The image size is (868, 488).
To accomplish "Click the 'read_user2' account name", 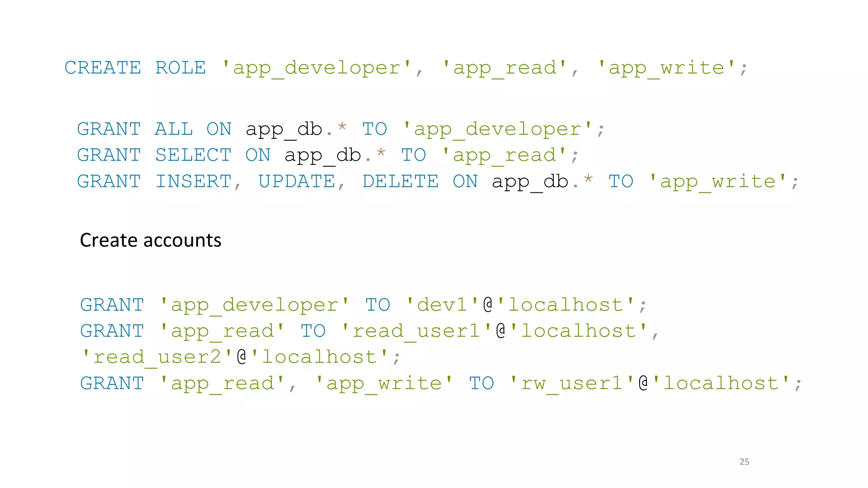I will pos(157,358).
